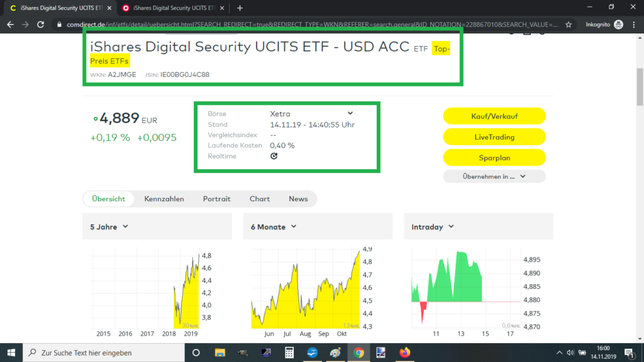Open Firefox from the taskbar
The width and height of the screenshot is (644, 362).
(404, 353)
